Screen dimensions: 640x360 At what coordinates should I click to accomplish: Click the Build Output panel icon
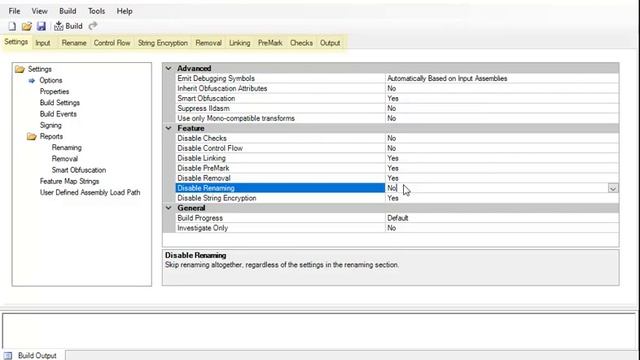(x=8, y=356)
